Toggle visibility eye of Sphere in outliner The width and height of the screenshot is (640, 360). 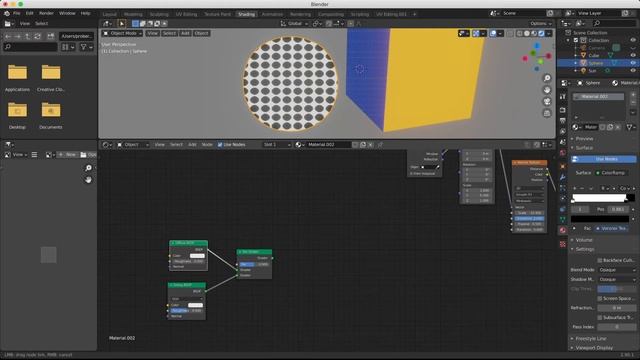pyautogui.click(x=633, y=63)
